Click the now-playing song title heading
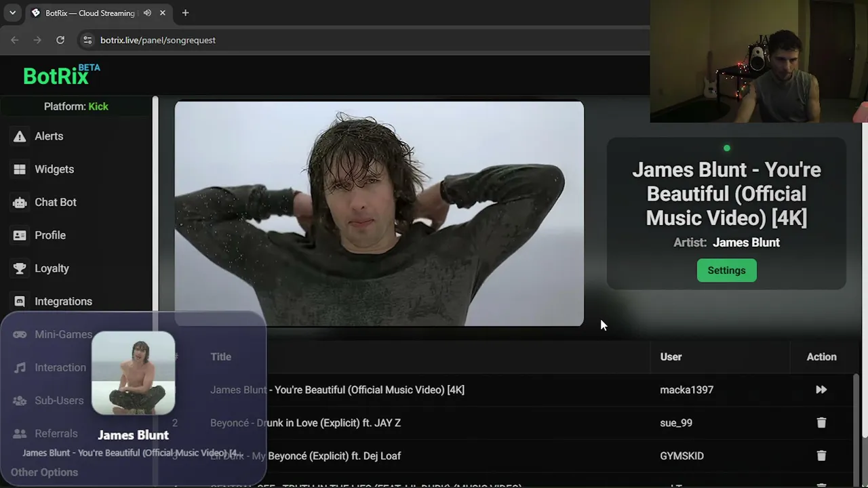This screenshot has width=868, height=488. pyautogui.click(x=726, y=193)
